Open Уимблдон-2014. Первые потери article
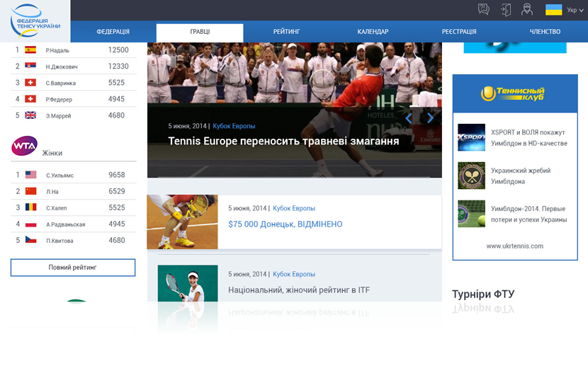The width and height of the screenshot is (588, 371). coord(528,215)
